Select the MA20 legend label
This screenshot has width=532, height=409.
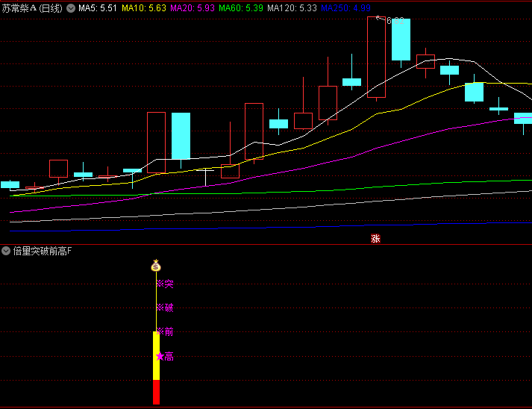pos(193,8)
